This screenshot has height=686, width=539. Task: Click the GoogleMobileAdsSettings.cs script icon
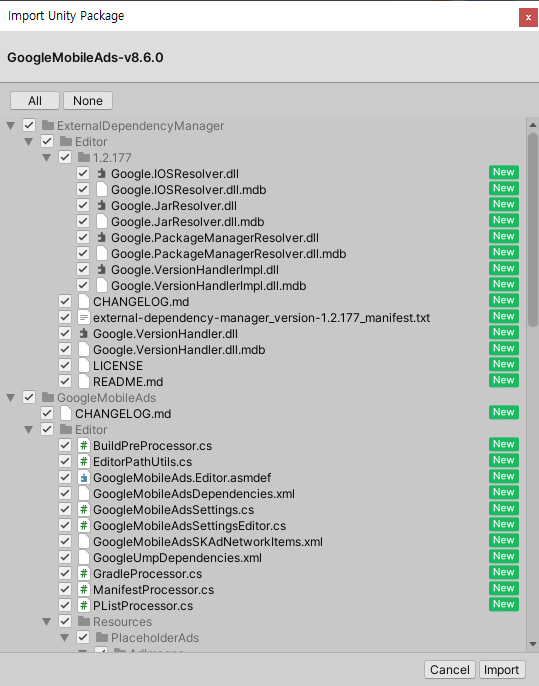84,510
